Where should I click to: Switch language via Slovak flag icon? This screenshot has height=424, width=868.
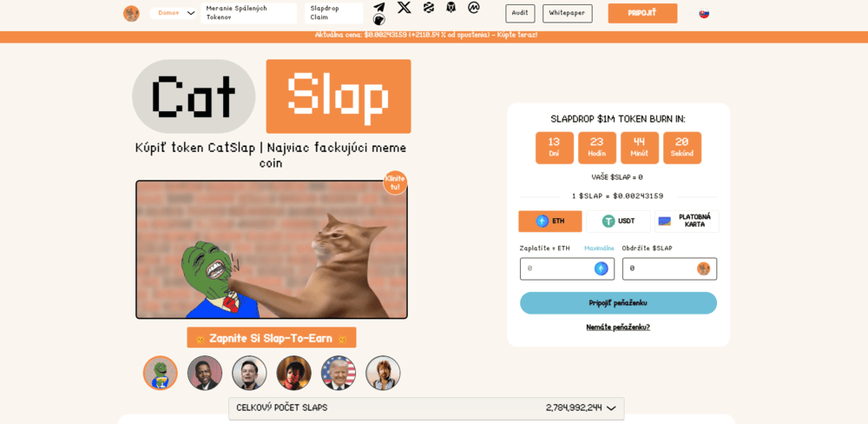tap(704, 14)
